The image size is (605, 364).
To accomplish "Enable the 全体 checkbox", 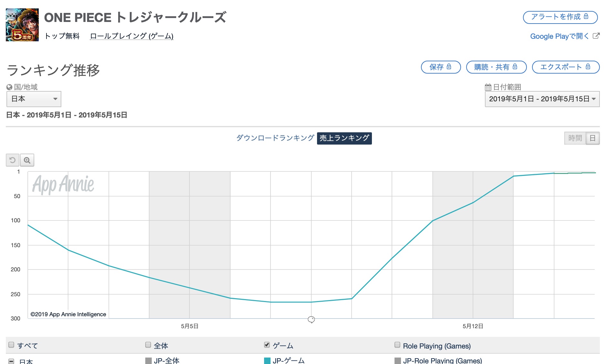I will click(148, 345).
